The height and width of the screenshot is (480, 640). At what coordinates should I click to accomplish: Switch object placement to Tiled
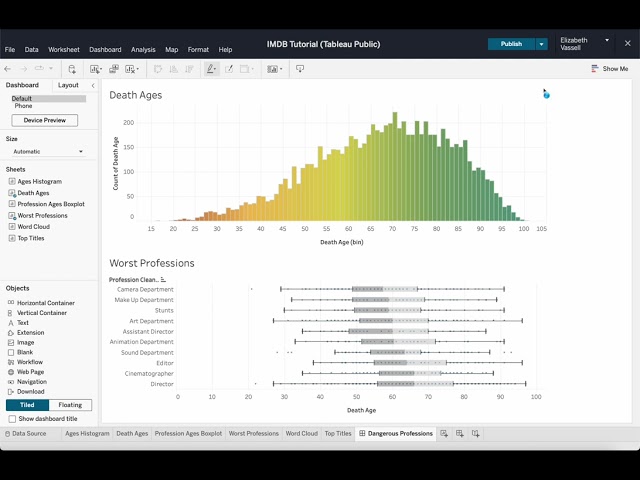click(x=27, y=405)
